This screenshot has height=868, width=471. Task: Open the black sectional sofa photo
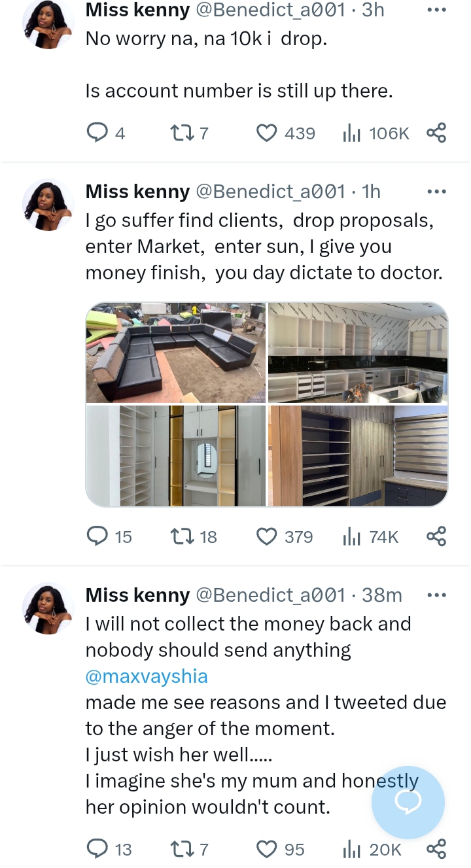point(176,353)
